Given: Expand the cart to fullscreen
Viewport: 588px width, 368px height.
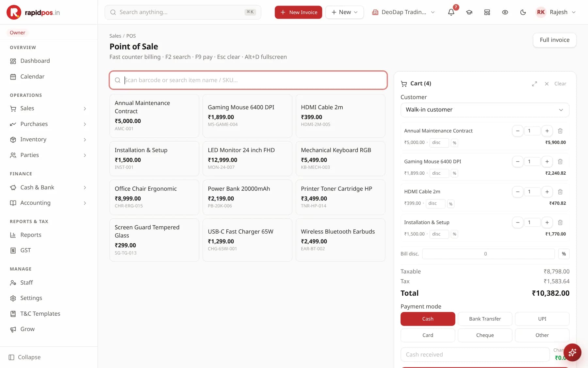Looking at the screenshot, I should click(x=534, y=84).
